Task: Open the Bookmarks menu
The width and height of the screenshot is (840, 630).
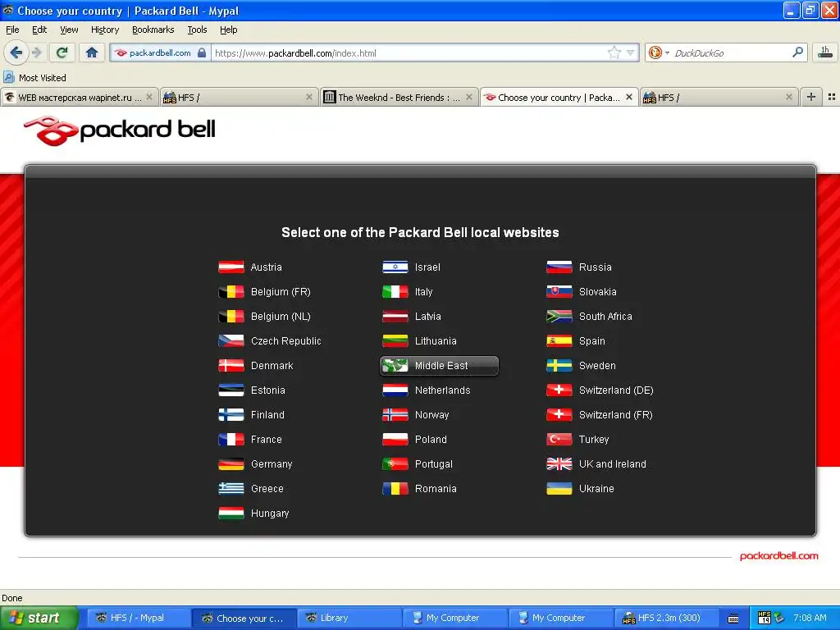Action: pyautogui.click(x=153, y=30)
